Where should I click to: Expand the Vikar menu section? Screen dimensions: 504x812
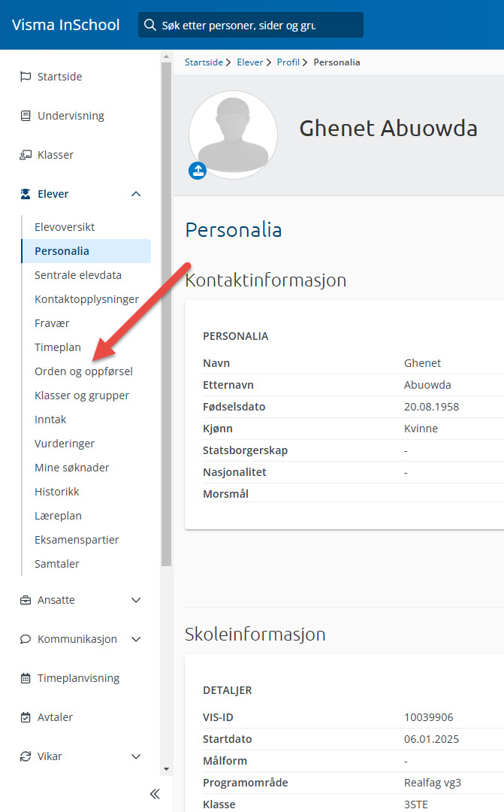tap(136, 756)
